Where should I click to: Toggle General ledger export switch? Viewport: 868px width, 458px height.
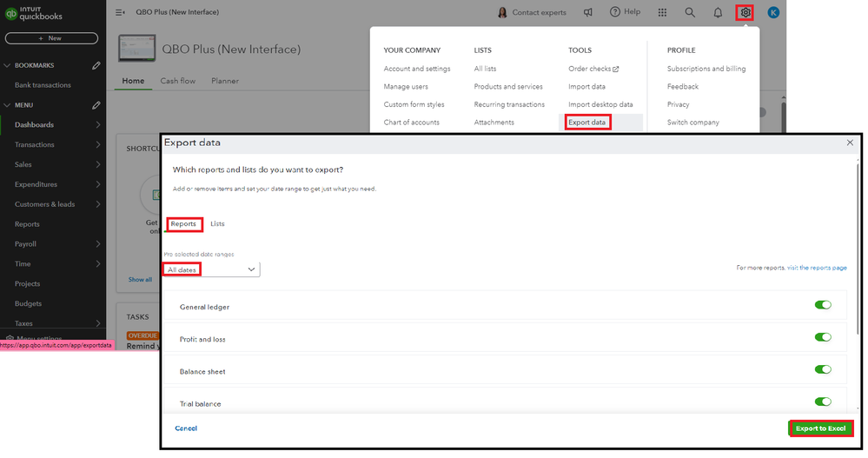click(823, 305)
